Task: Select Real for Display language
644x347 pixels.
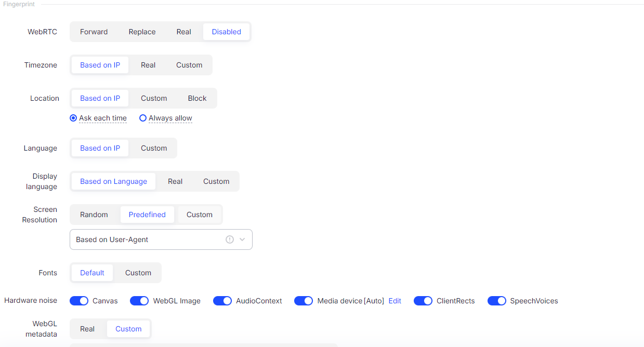Action: 175,181
